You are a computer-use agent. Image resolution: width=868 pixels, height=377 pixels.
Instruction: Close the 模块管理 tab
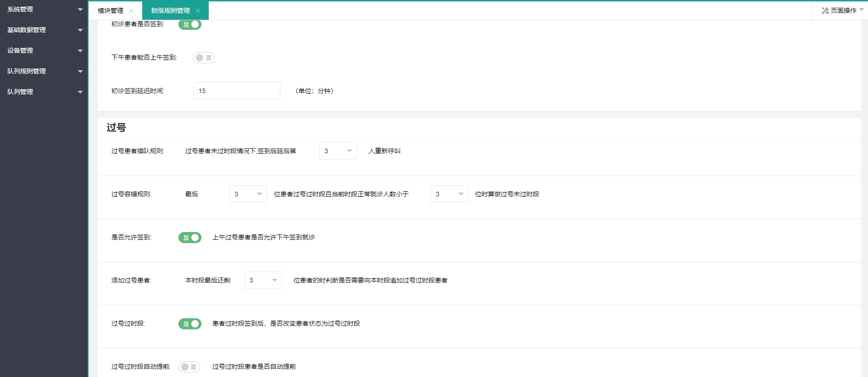point(131,11)
